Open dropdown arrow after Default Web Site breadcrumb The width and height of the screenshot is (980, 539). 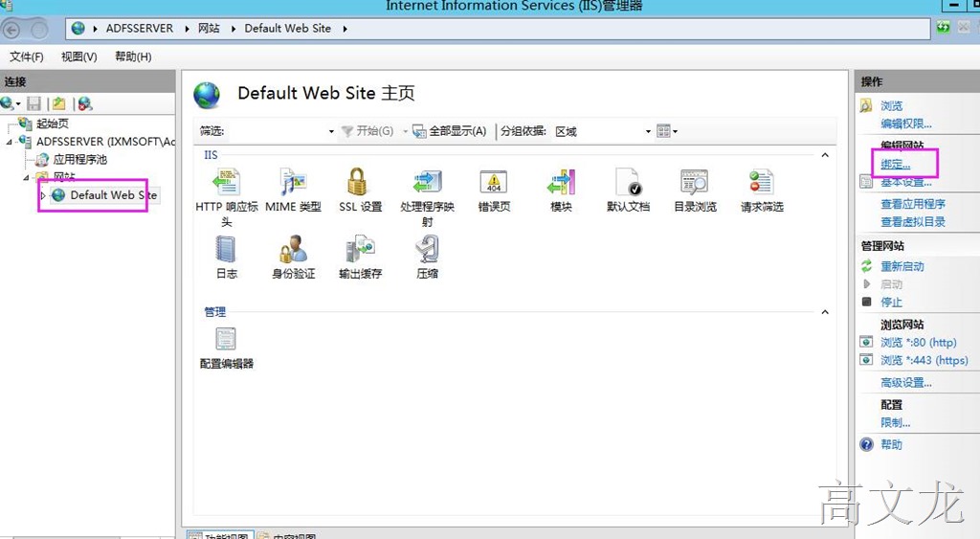345,29
